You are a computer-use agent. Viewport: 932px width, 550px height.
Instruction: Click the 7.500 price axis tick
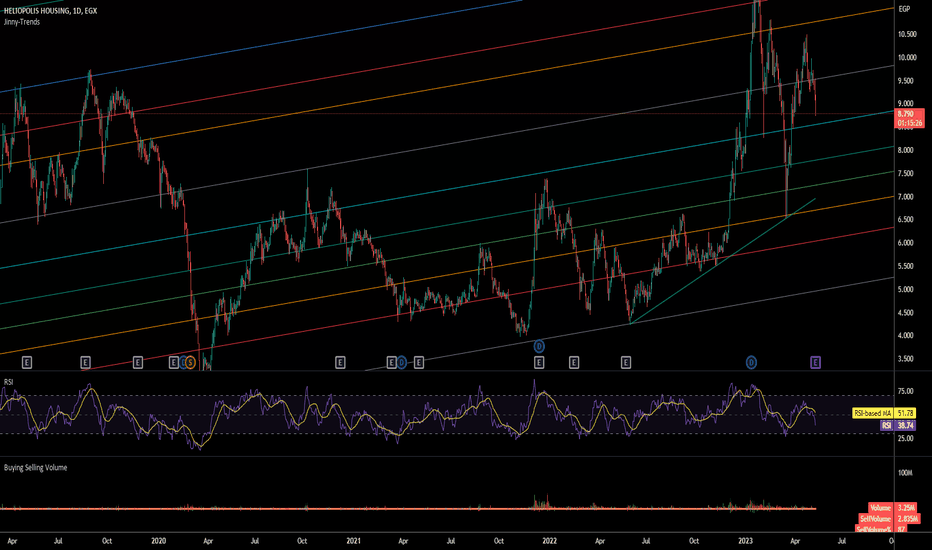[x=906, y=174]
